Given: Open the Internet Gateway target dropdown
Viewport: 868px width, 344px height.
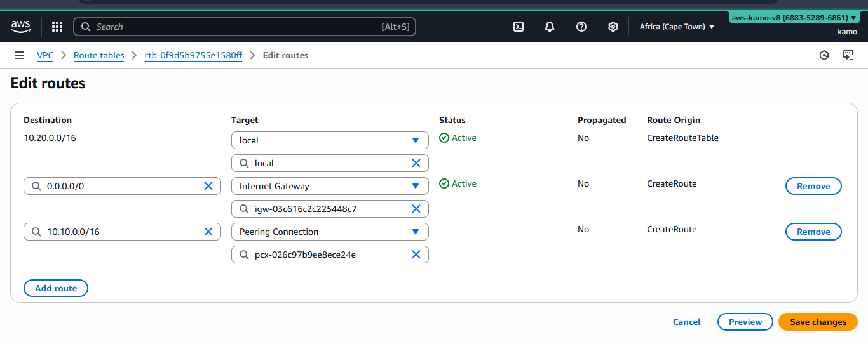Looking at the screenshot, I should 330,186.
